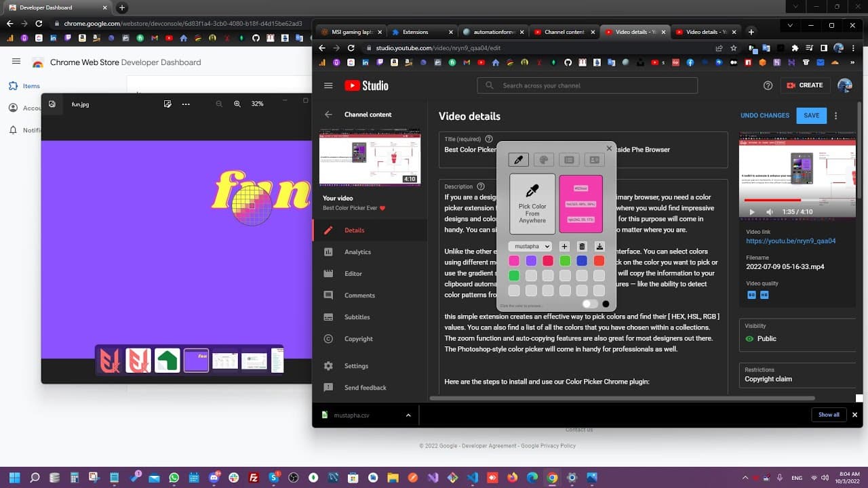Select green house thumbnail in Photos filmstrip
This screenshot has width=868, height=488.
pos(167,361)
